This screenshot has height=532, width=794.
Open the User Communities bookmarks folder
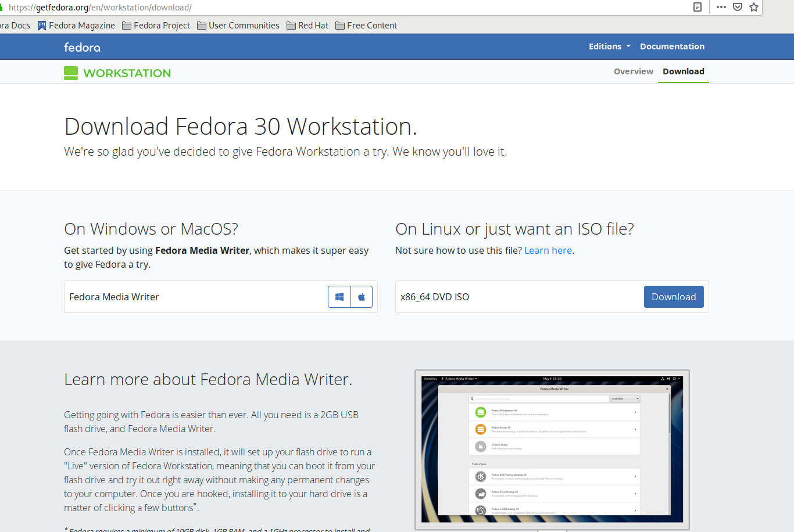(238, 26)
